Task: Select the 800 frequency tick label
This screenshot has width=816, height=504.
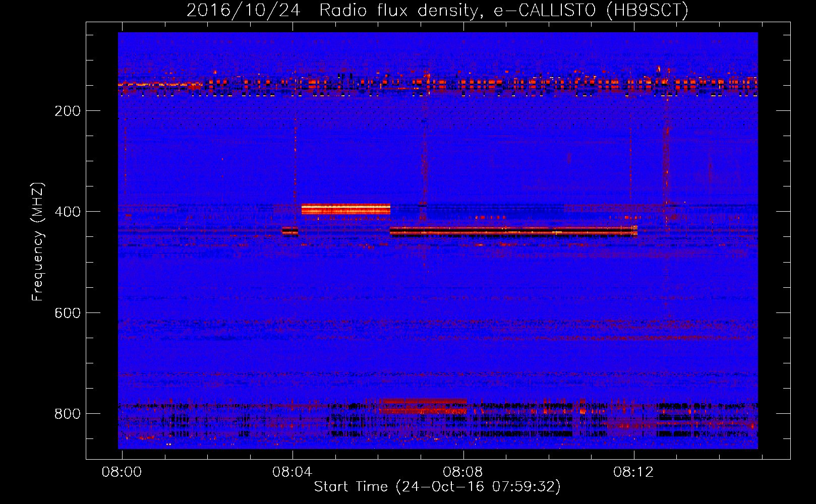Action: [68, 414]
